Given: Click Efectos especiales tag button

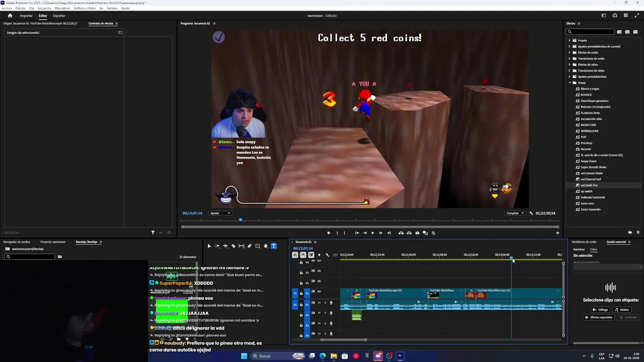Looking at the screenshot, I should click(599, 317).
